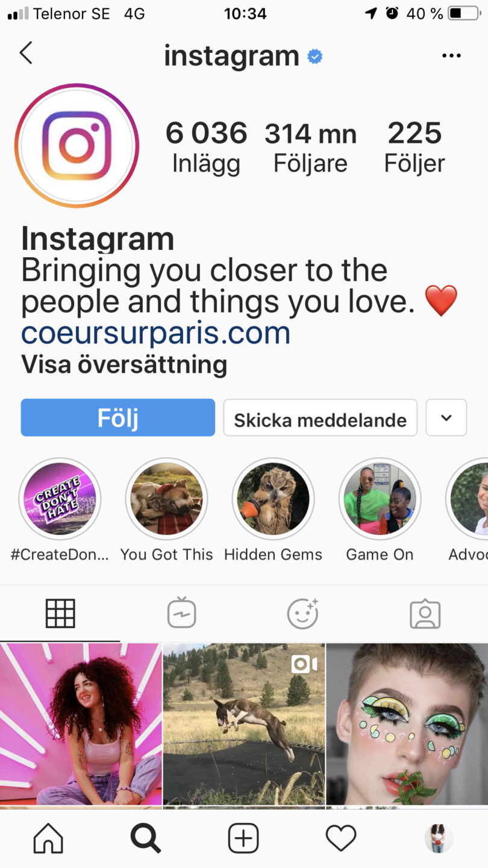
Task: Open the Hidden Gems story highlight
Action: click(x=274, y=499)
